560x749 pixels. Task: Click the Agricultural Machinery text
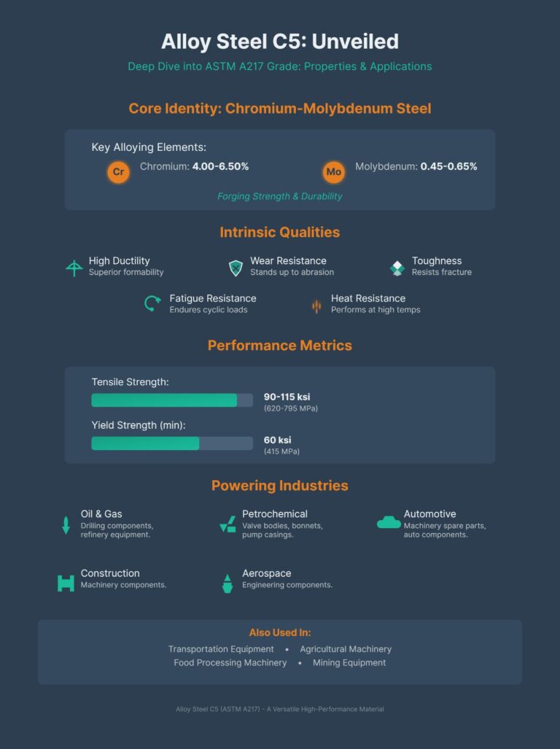[x=346, y=649]
